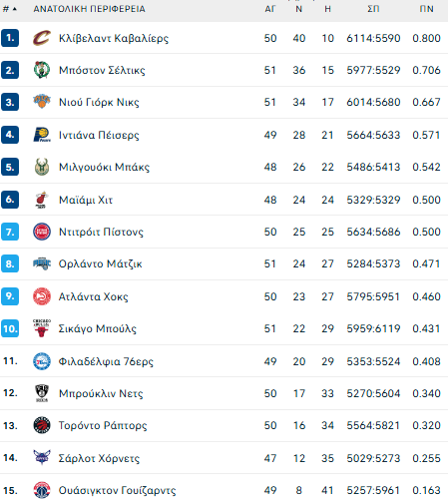Open the Κλίβελαντ Καβαλίερς team link
Image resolution: width=448 pixels, height=502 pixels.
point(114,38)
